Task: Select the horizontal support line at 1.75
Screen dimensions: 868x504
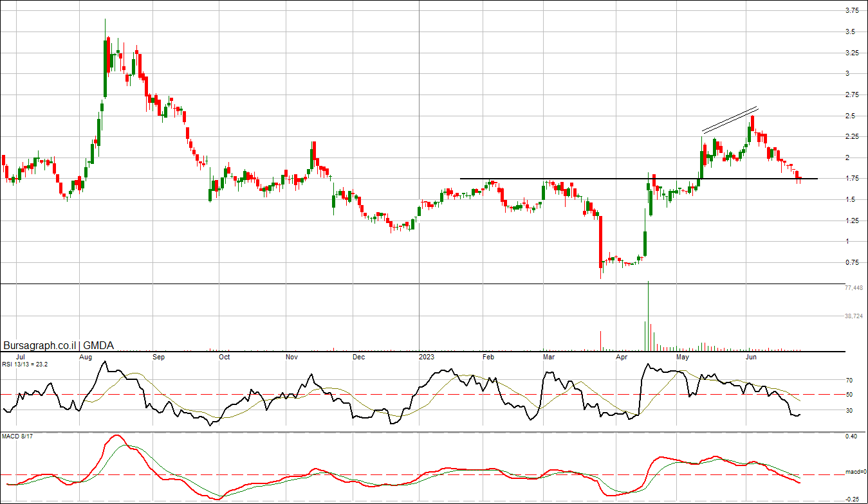Action: (x=638, y=178)
